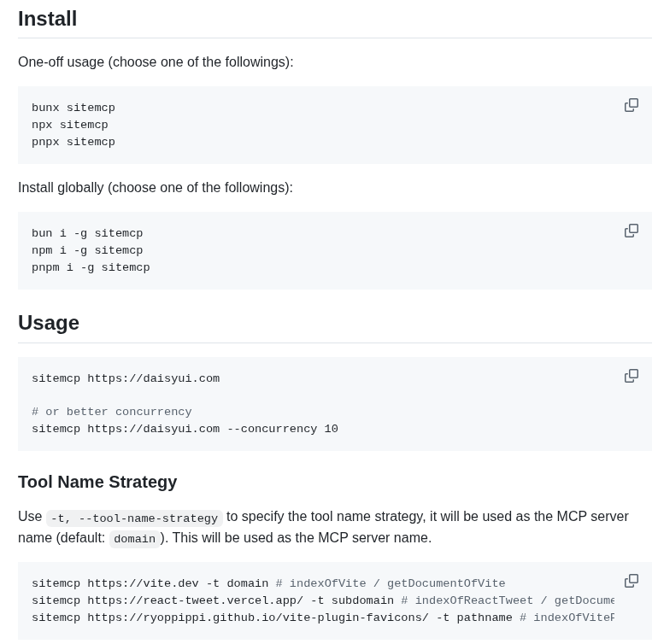Click the Tool Name Strategy subheading
Image resolution: width=658 pixels, height=644 pixels.
97,482
